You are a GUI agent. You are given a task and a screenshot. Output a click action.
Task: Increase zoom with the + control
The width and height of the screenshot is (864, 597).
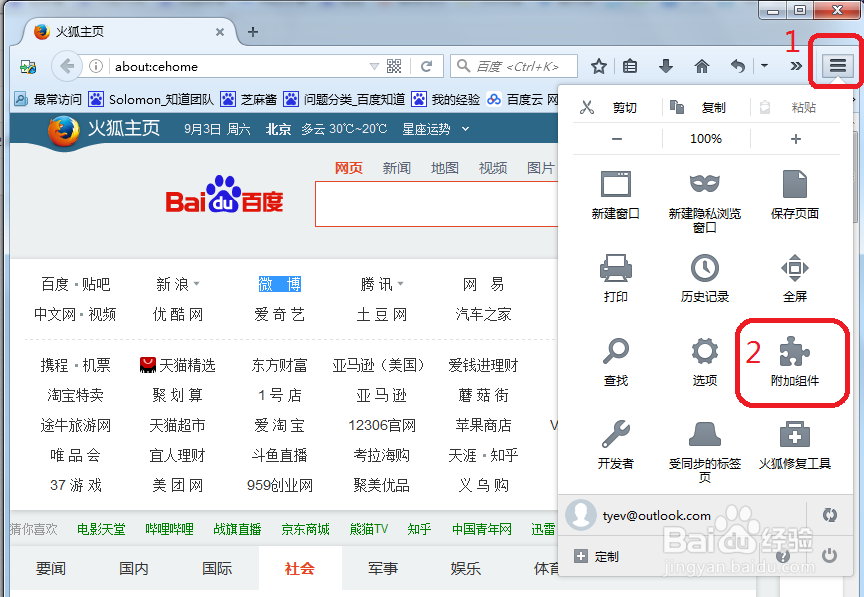pyautogui.click(x=798, y=138)
